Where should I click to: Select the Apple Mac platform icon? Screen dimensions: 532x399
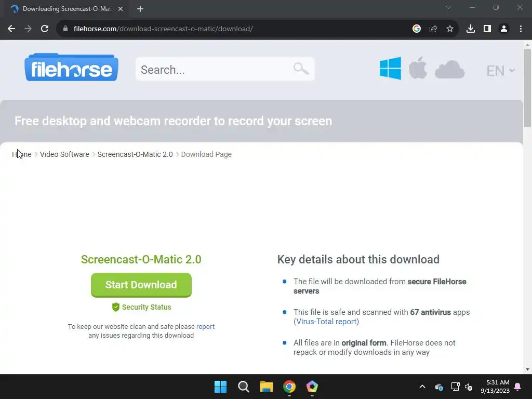point(418,68)
